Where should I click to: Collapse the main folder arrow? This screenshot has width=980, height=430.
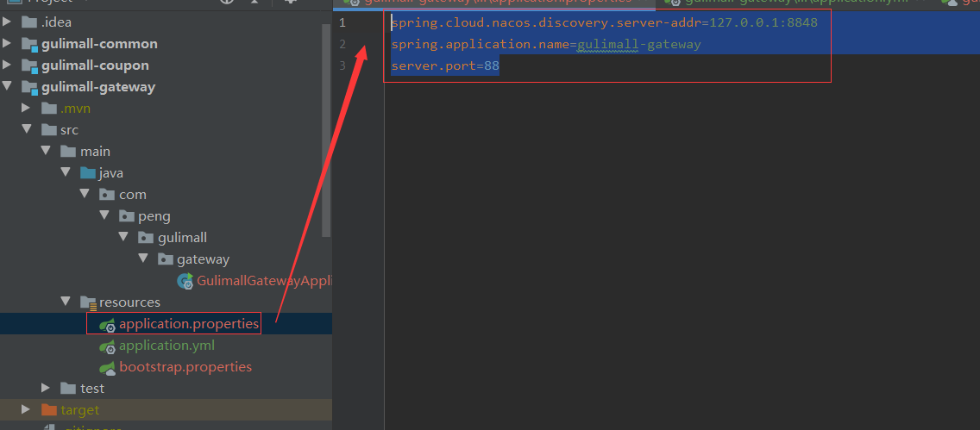46,151
